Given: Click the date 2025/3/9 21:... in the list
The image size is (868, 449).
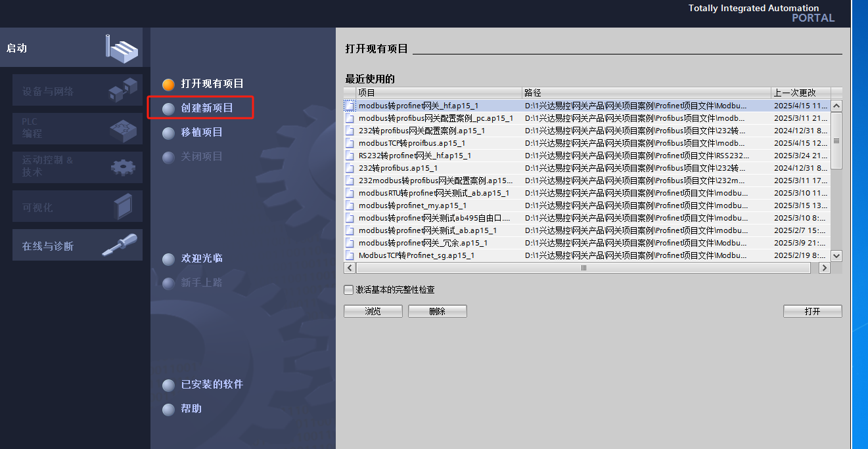Looking at the screenshot, I should coord(800,243).
